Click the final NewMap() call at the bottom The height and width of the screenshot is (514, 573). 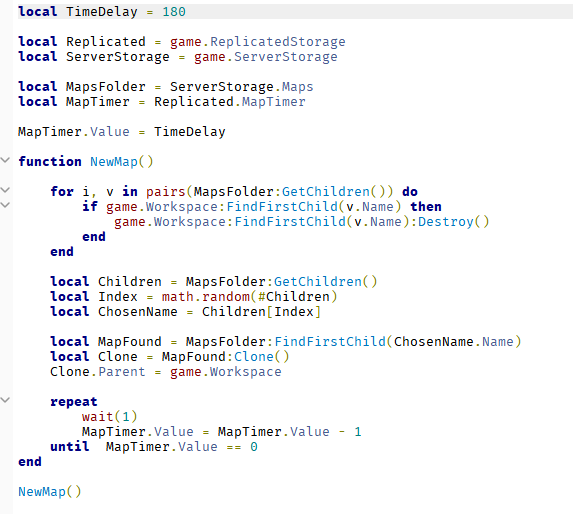(50, 492)
